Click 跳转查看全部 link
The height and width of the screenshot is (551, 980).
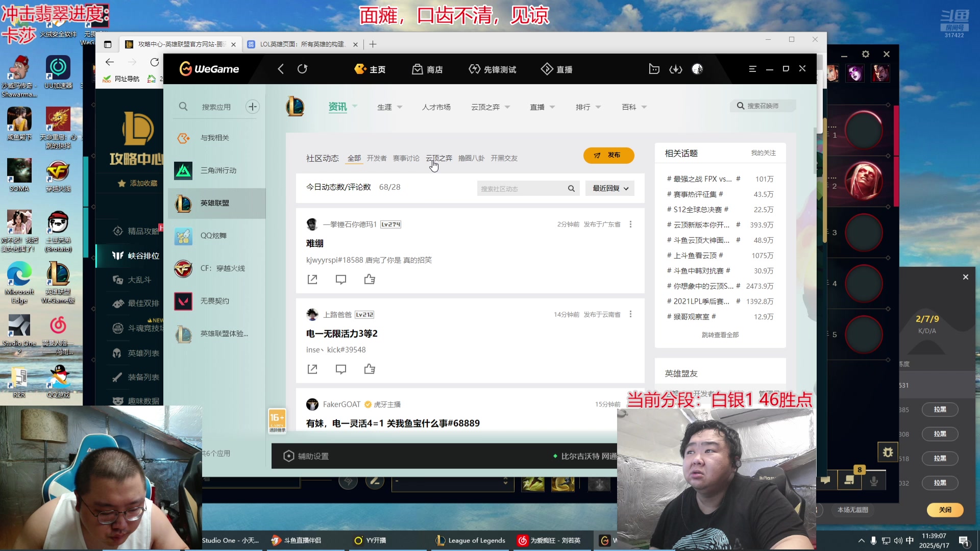tap(720, 335)
